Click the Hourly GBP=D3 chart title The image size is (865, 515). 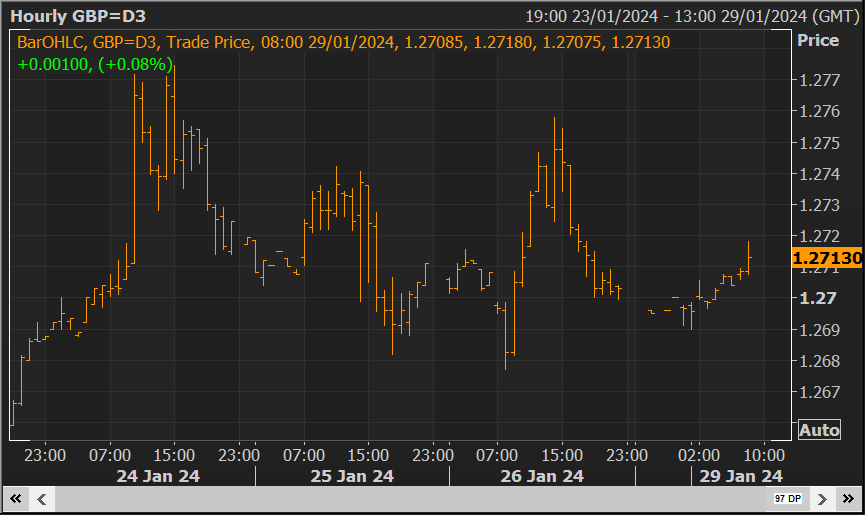click(78, 16)
